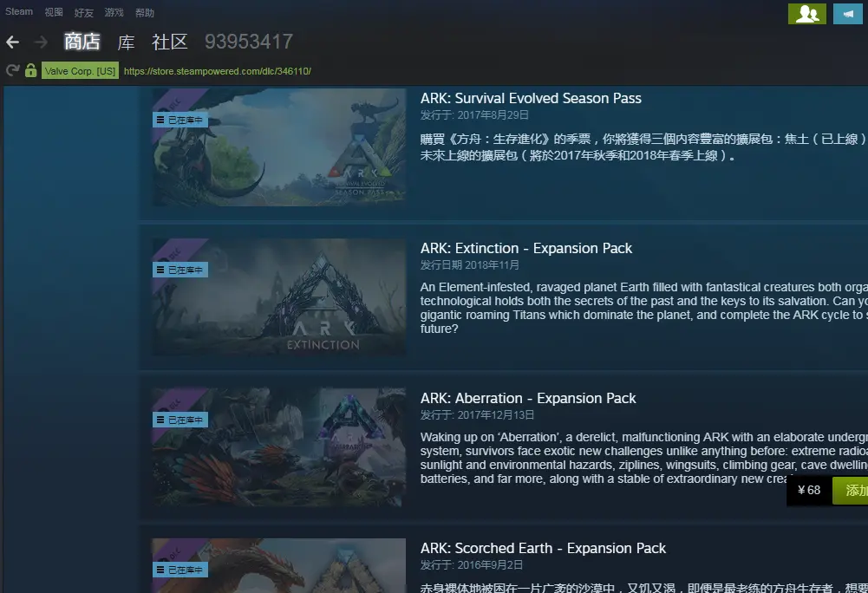Click the Aberration description paragraph
868x593 pixels.
643,458
